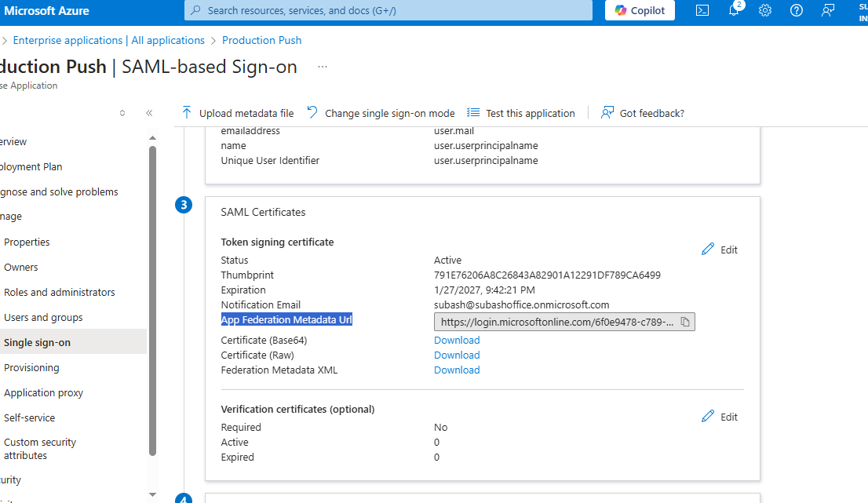Select Single sign-on menu item
The height and width of the screenshot is (503, 868).
coord(73,342)
